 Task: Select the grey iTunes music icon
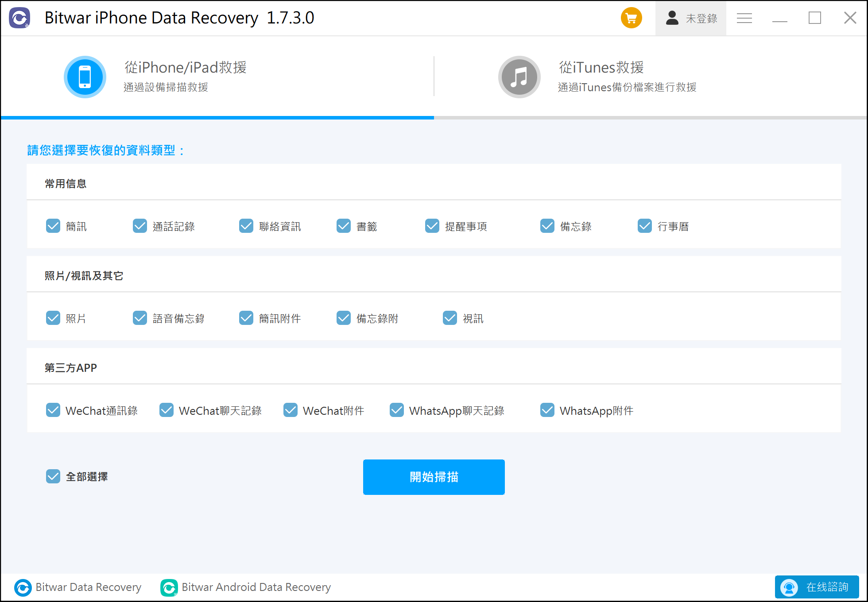click(519, 77)
